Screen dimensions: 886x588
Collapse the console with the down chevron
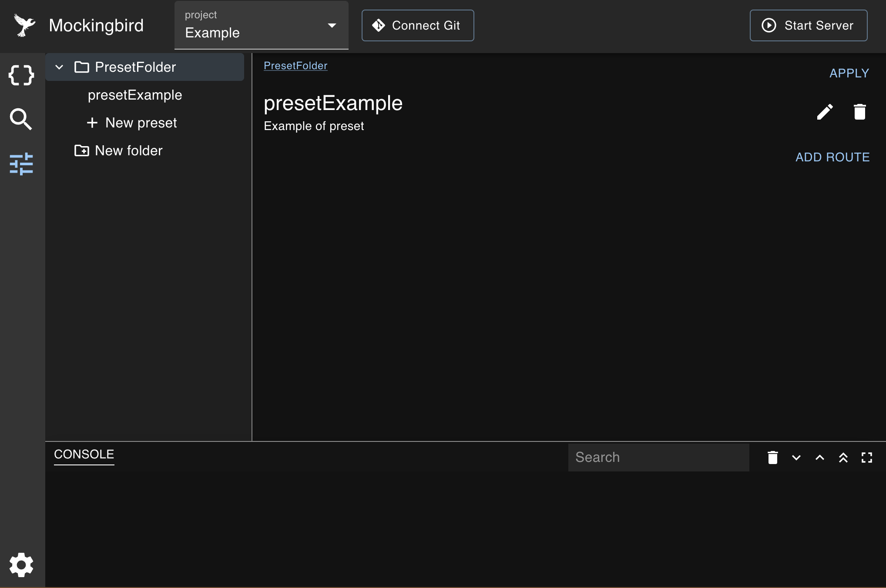[796, 458]
